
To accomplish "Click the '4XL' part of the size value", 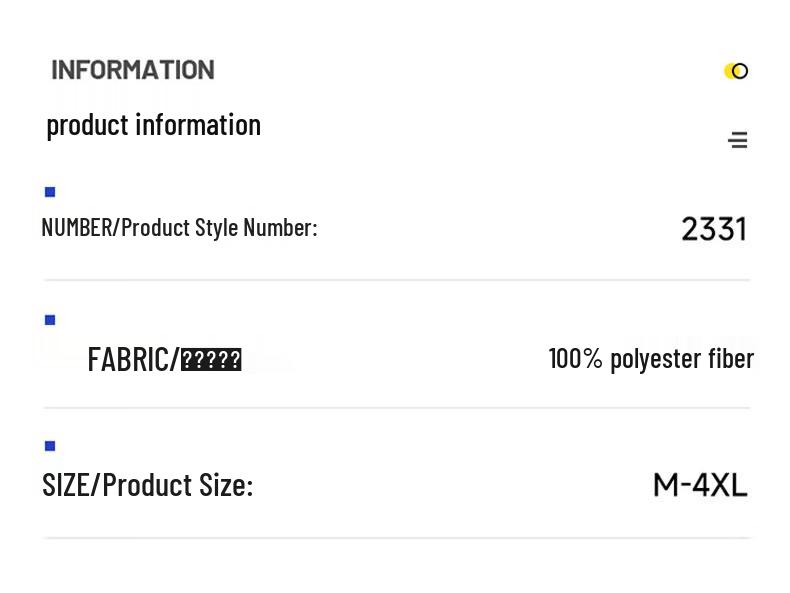I will pyautogui.click(x=720, y=485).
